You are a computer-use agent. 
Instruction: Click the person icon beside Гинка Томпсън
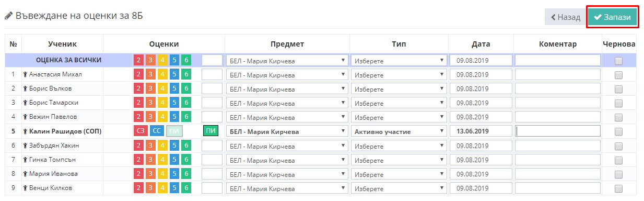click(x=25, y=159)
